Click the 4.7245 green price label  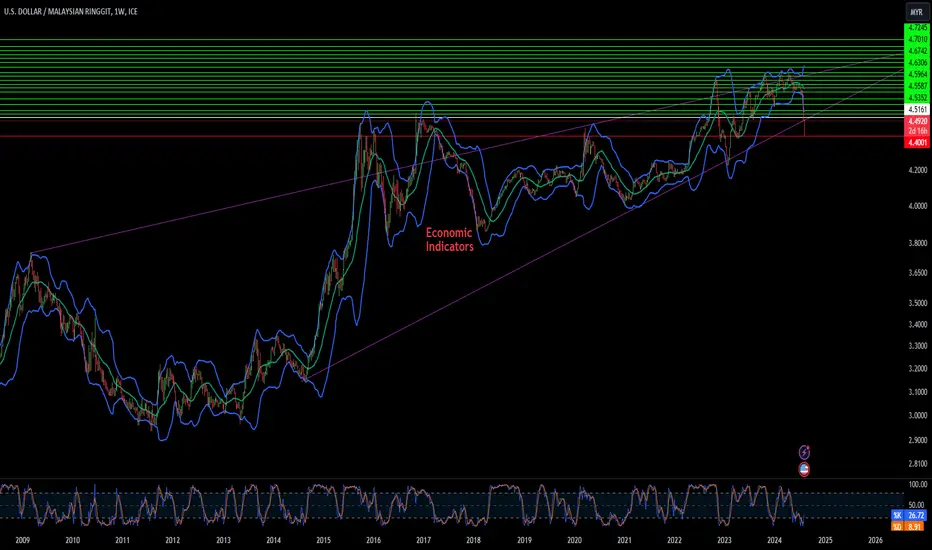[x=917, y=28]
